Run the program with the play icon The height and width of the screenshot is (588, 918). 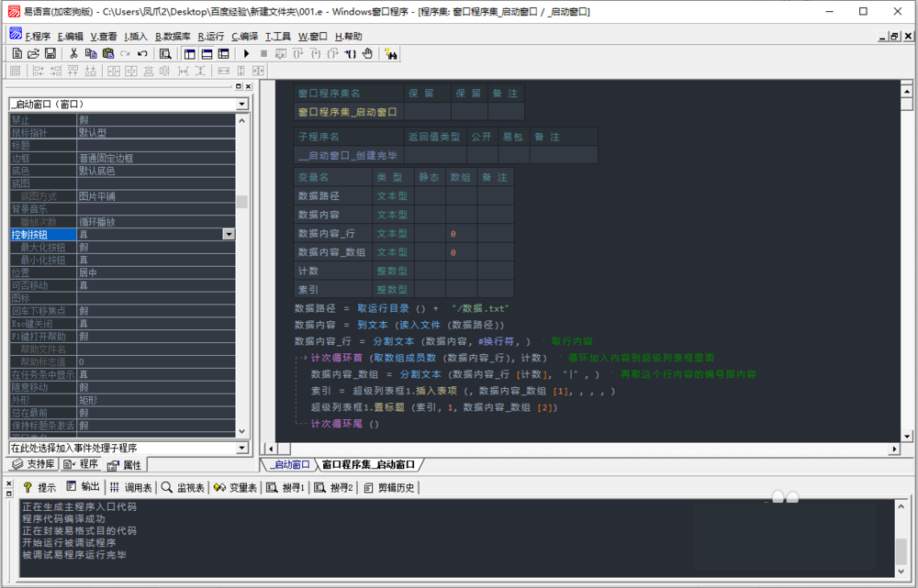tap(246, 54)
